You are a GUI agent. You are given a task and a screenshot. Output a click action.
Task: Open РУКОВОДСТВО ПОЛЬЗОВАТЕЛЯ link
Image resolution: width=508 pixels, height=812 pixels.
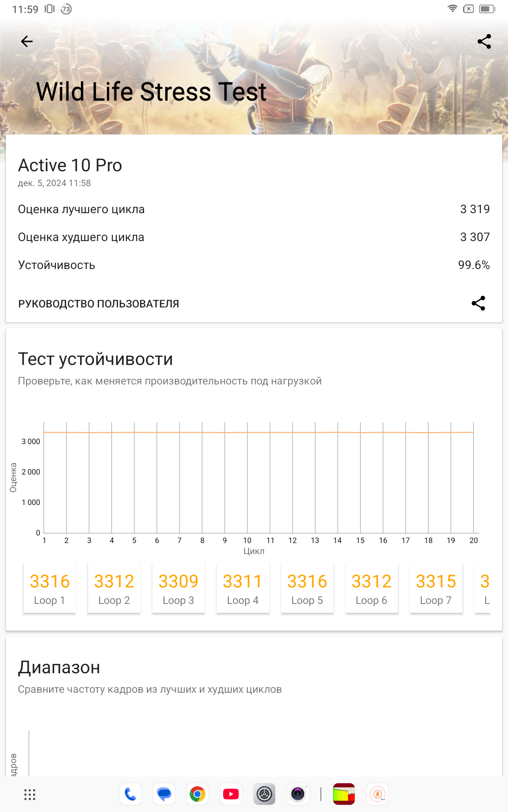click(99, 304)
